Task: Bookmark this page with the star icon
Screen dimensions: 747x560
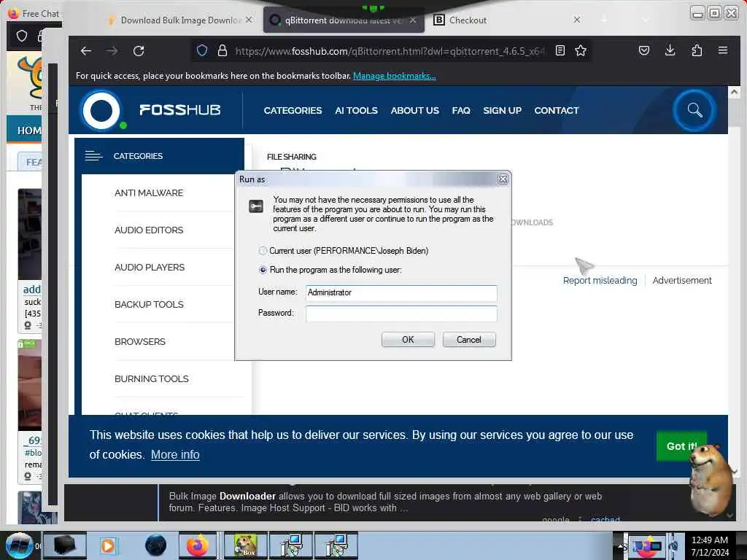Action: [x=580, y=50]
